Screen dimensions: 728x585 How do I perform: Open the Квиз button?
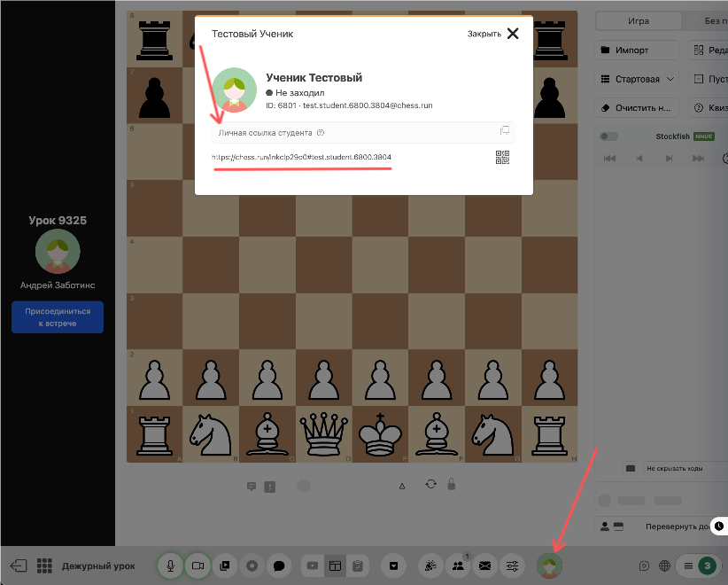click(709, 108)
